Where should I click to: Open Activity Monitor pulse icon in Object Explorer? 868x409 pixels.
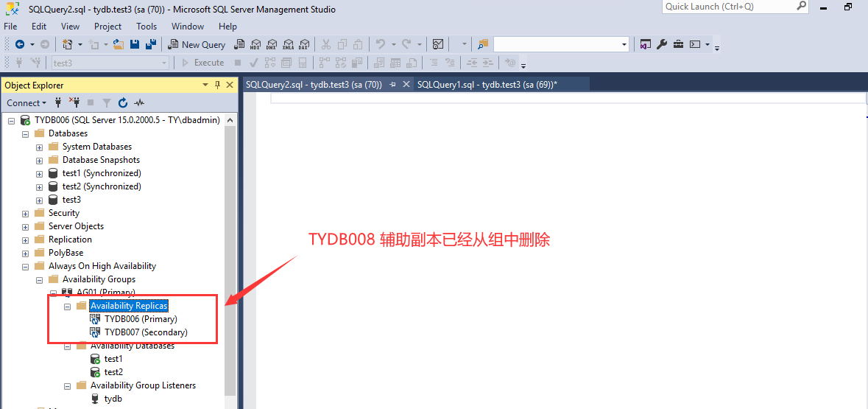coord(139,102)
